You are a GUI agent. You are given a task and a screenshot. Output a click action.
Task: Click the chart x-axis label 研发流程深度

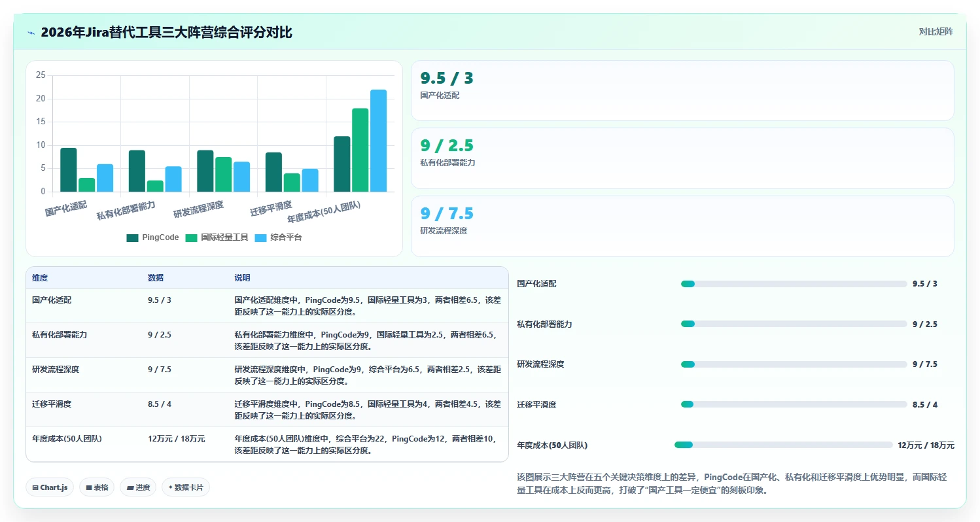(199, 209)
